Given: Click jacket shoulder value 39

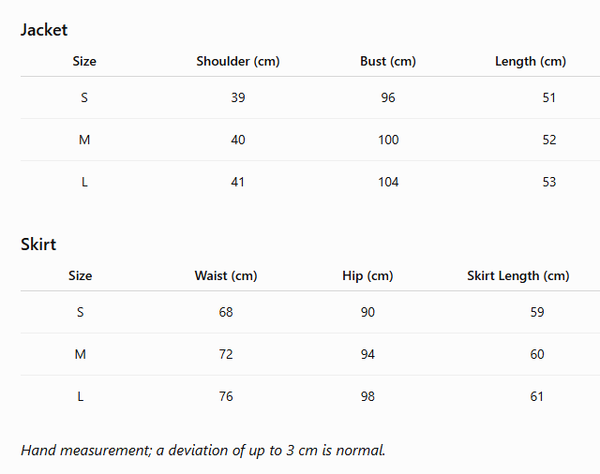Looking at the screenshot, I should [x=238, y=98].
